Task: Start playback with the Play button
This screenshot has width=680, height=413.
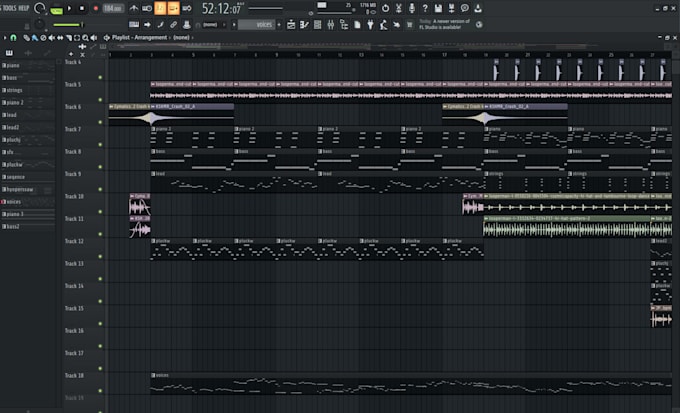Action: coord(69,8)
